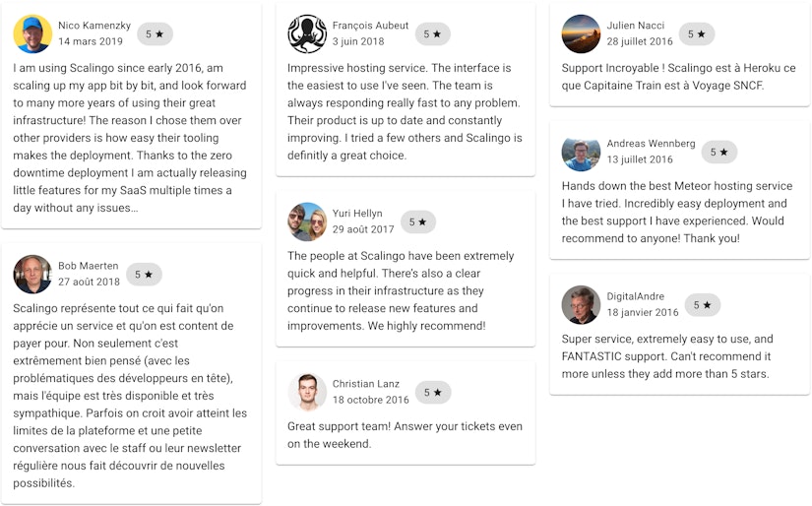Open the Nico Kamenzky reviewer name link
Viewport: 812px width, 506px height.
tap(94, 26)
